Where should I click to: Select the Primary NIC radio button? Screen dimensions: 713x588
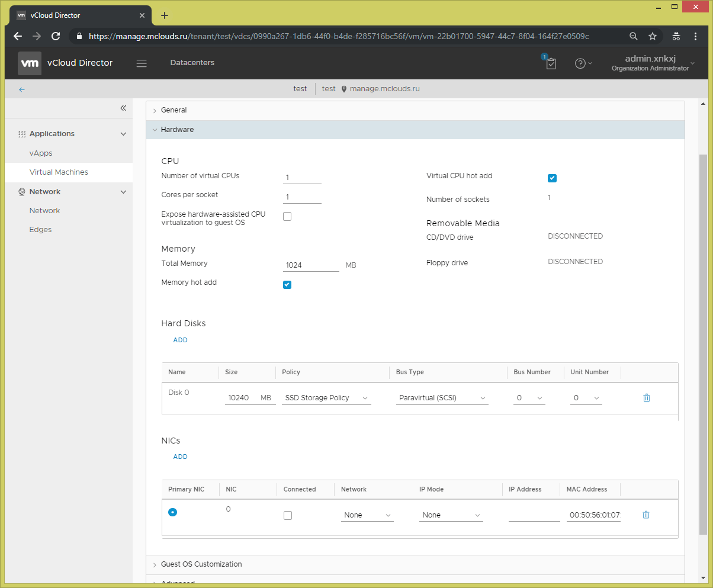[x=172, y=512]
